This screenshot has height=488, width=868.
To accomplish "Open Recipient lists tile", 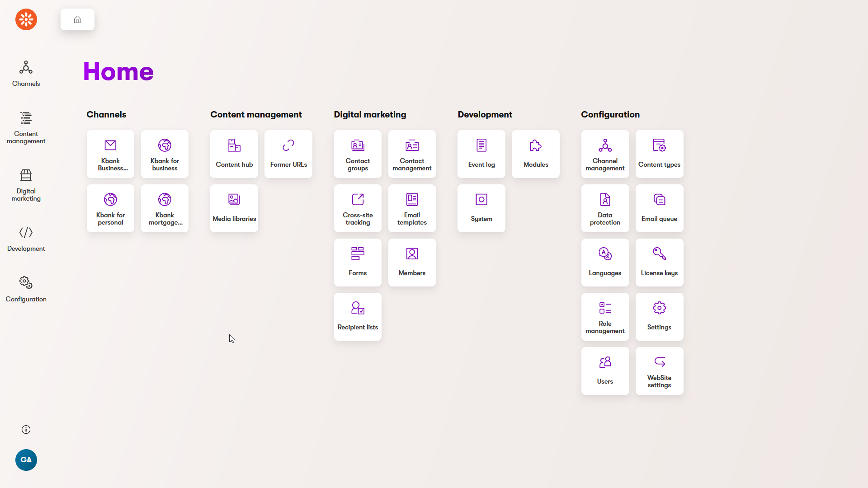I will [x=358, y=317].
